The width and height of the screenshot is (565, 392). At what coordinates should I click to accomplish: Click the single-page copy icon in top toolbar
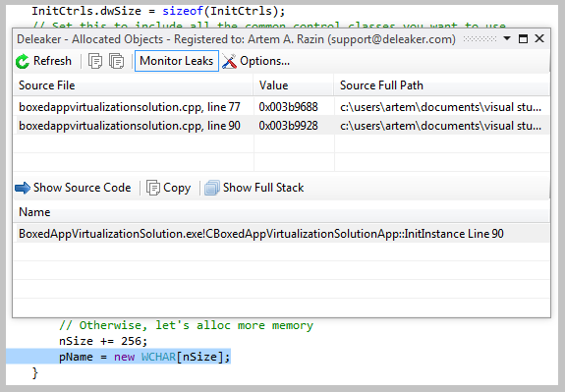(x=95, y=61)
